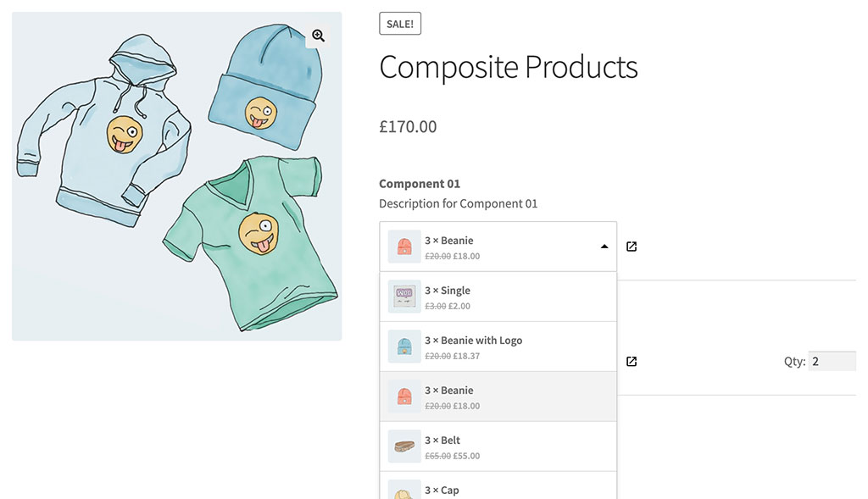Screen dimensions: 868x499
Task: Click the Belt product thumbnail icon
Action: point(404,446)
